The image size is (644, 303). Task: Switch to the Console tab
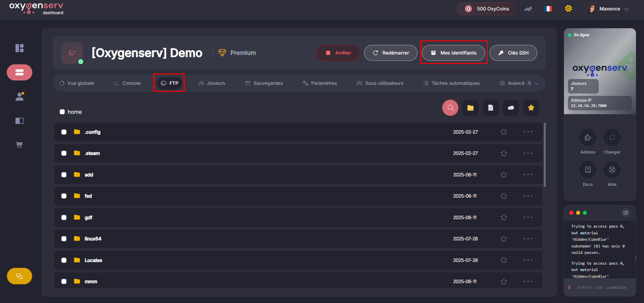click(x=127, y=83)
